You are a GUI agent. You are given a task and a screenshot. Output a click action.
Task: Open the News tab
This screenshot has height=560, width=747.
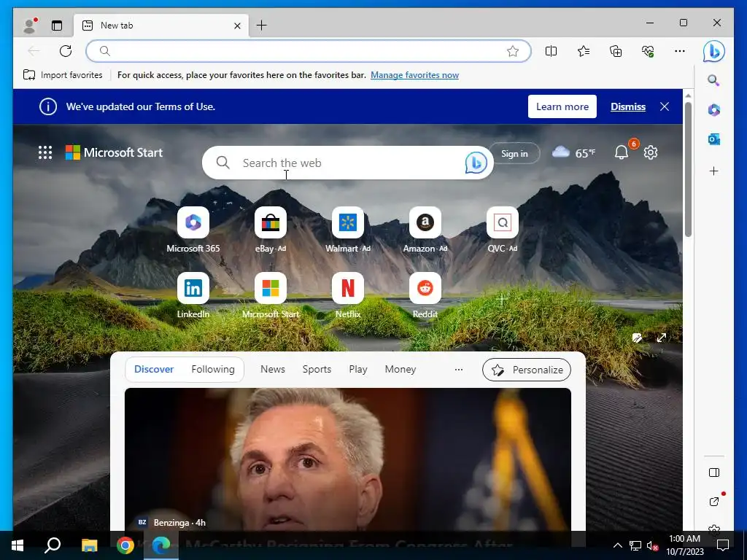point(273,370)
